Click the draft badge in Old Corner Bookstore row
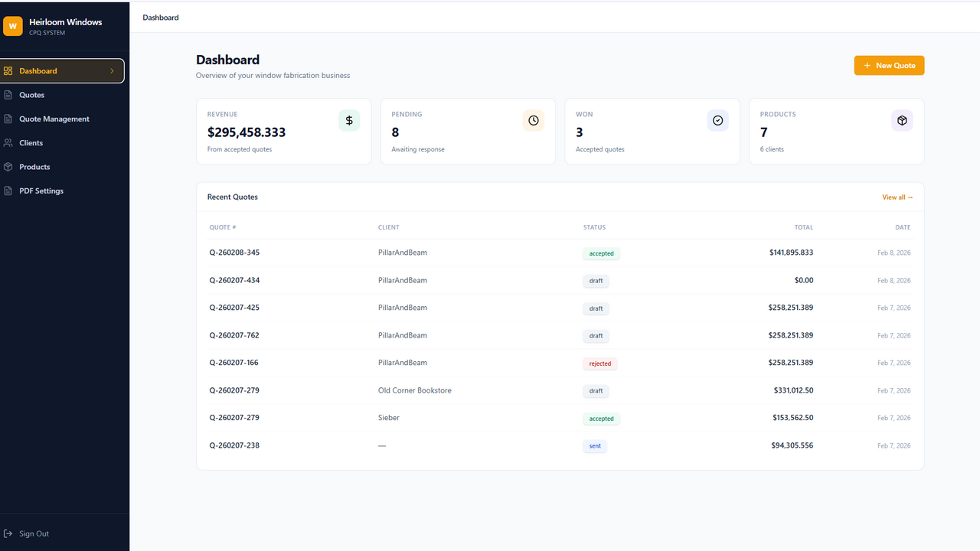The height and width of the screenshot is (551, 980). [x=596, y=391]
